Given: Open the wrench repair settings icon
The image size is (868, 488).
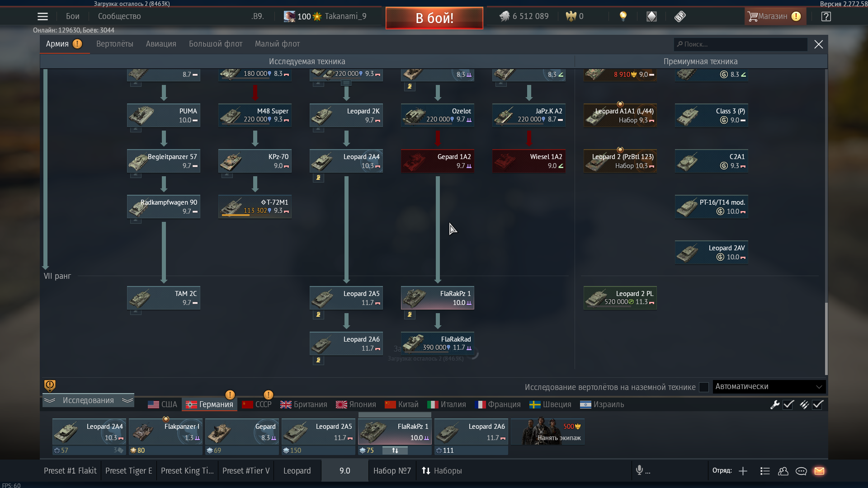Looking at the screenshot, I should [x=775, y=405].
